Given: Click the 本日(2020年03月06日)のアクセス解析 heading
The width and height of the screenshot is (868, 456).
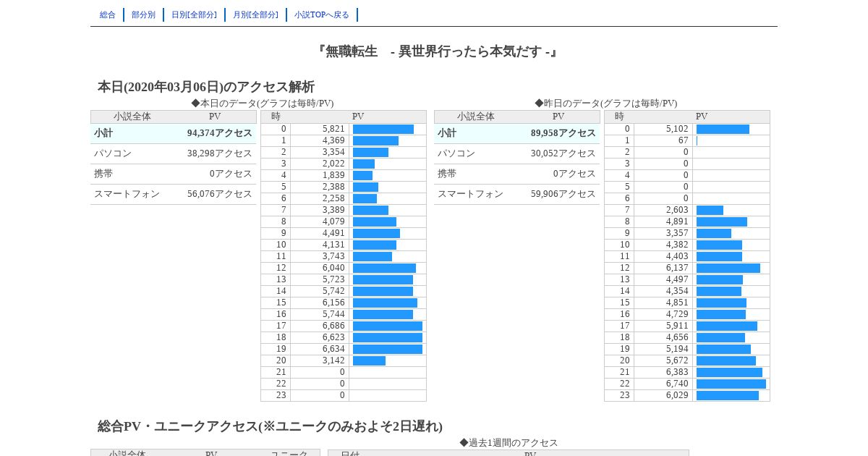Looking at the screenshot, I should (x=206, y=87).
